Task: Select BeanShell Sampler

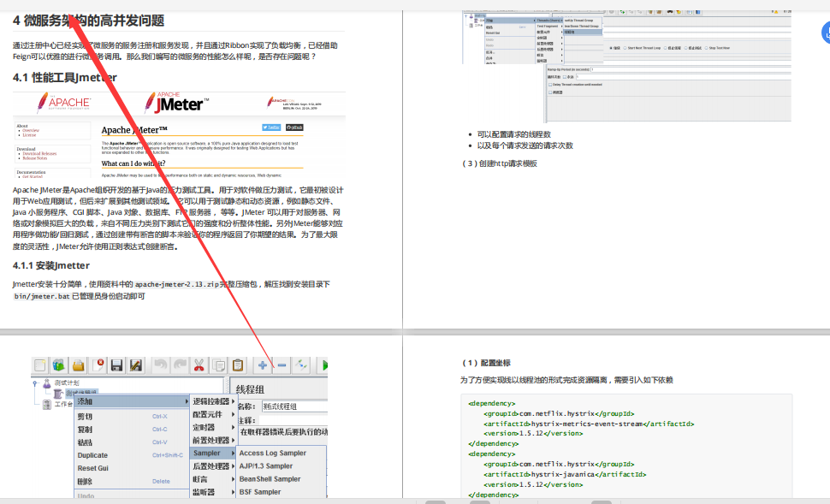Action: click(x=281, y=478)
